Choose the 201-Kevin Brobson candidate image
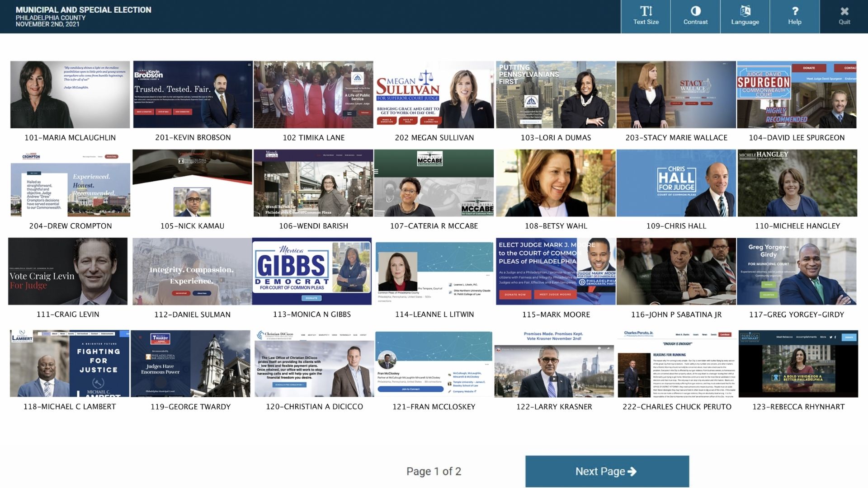868x488 pixels. pyautogui.click(x=193, y=94)
